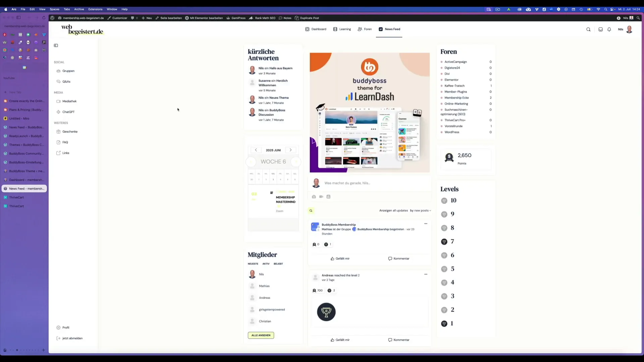Like the BuddyBoss Membership post
Viewport: 644px width, 362px height.
point(340,258)
